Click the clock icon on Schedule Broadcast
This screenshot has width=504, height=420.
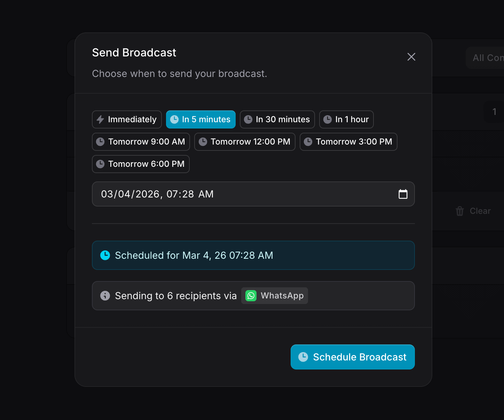point(303,357)
